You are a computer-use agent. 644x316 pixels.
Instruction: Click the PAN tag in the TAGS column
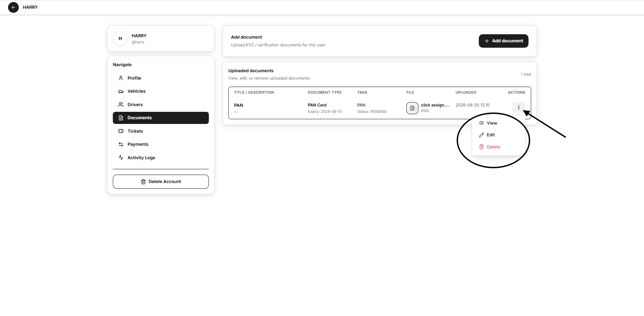coord(361,105)
